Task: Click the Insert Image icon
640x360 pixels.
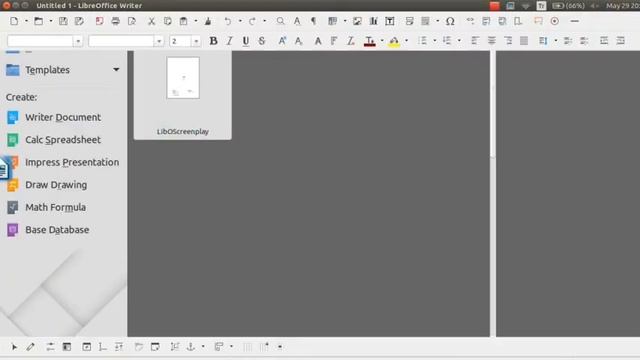Action: (x=357, y=21)
